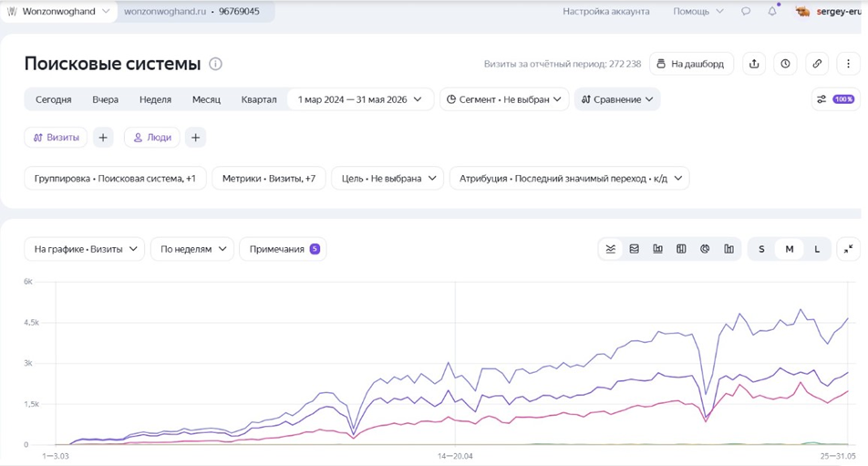Set chart size to S

(761, 249)
